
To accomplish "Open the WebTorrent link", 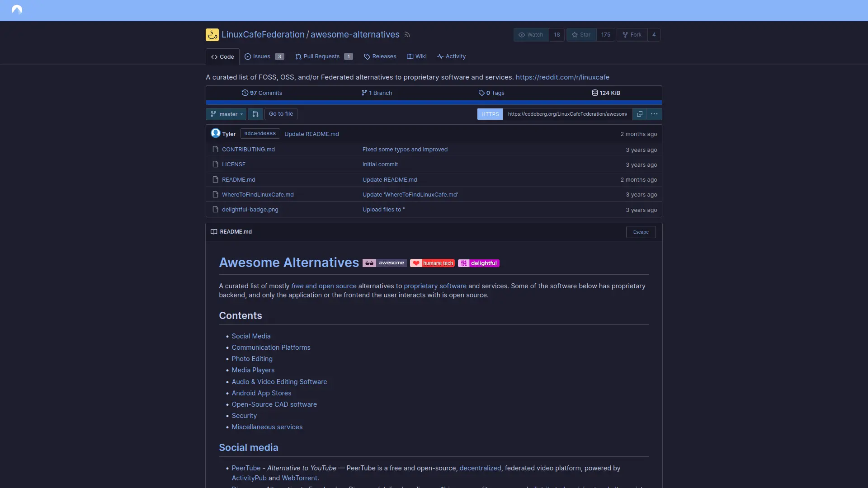I will pos(299,478).
